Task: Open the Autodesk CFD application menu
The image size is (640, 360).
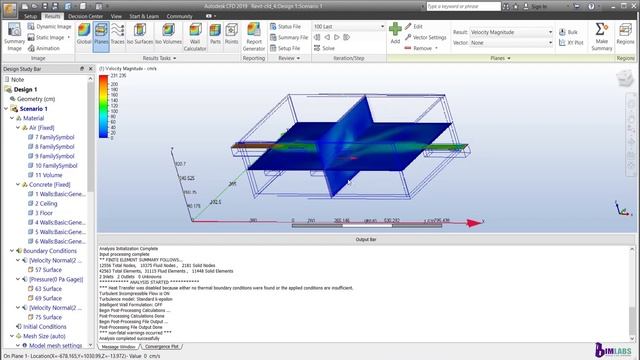Action: pos(10,10)
